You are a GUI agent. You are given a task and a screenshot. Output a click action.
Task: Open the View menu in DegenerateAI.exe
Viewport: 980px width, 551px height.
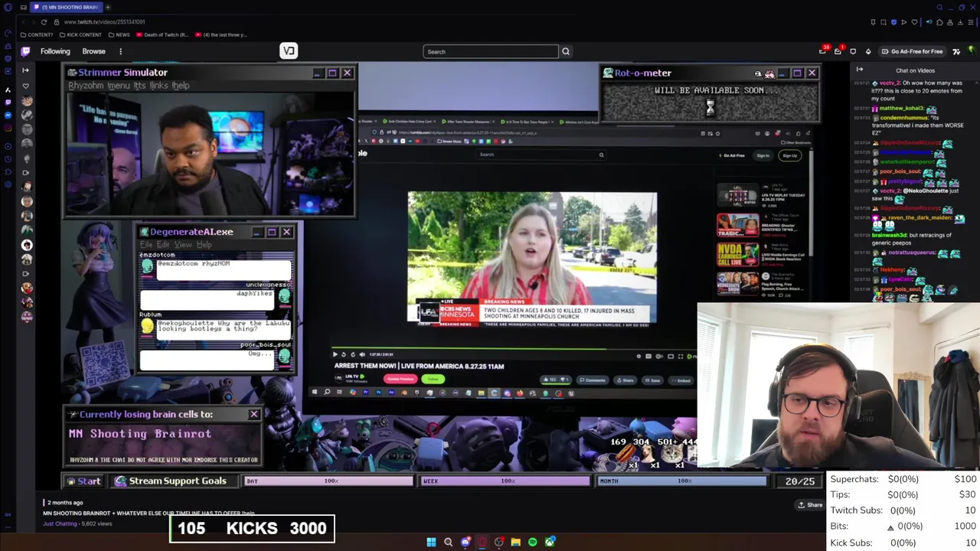tap(183, 245)
